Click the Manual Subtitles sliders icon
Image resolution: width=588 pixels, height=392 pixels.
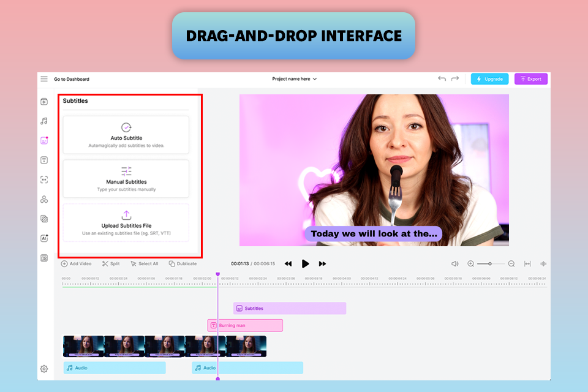pyautogui.click(x=126, y=171)
